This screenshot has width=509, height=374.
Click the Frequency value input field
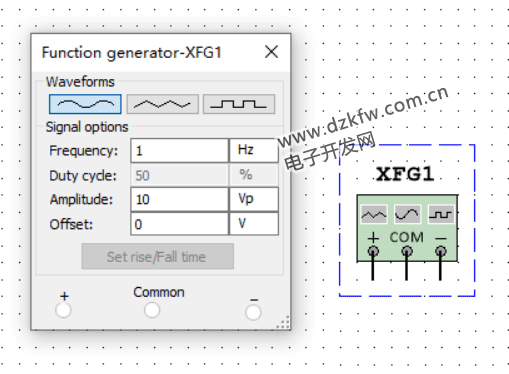coord(179,150)
